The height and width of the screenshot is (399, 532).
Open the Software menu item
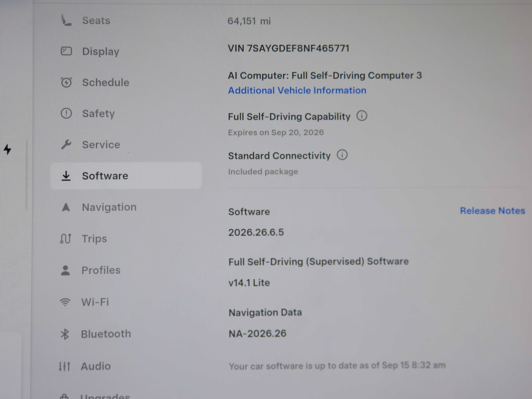pos(126,176)
